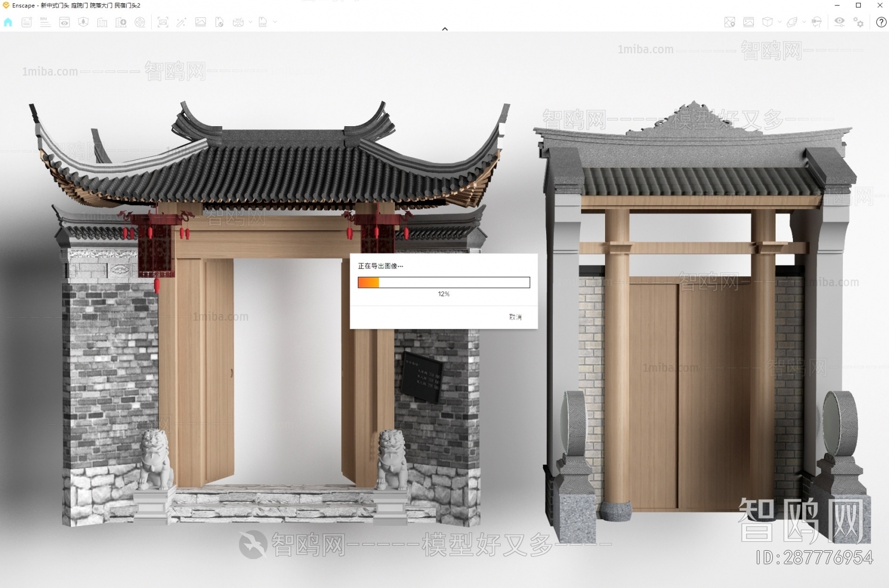Export an executable file via the EXE icon
Image resolution: width=889 pixels, height=588 pixels.
point(263,22)
